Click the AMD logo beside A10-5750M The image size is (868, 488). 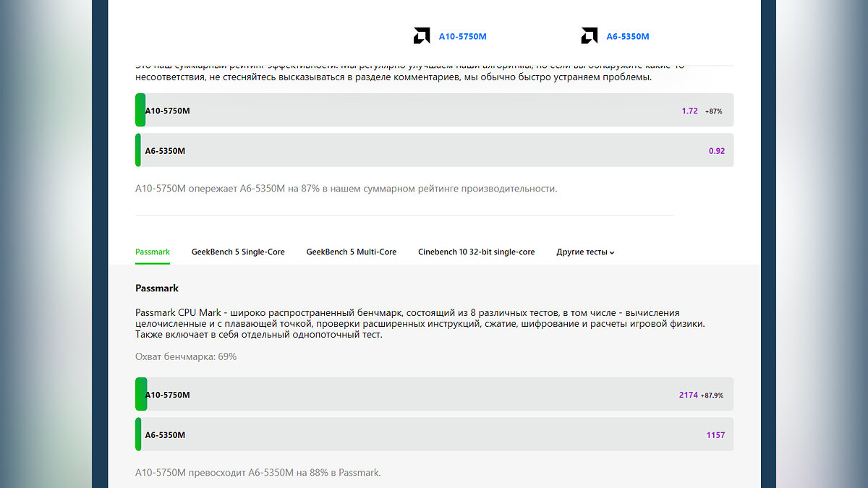pos(422,36)
